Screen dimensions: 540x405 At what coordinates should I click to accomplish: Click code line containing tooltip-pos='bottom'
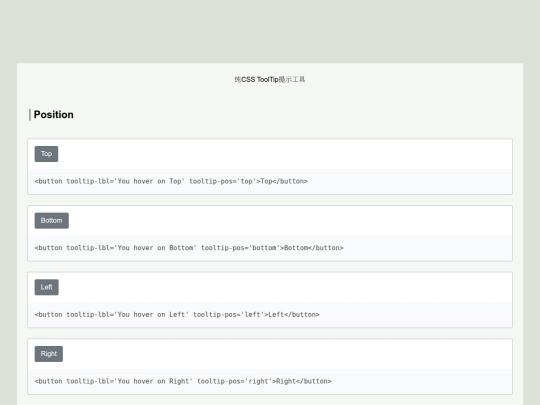[x=189, y=248]
